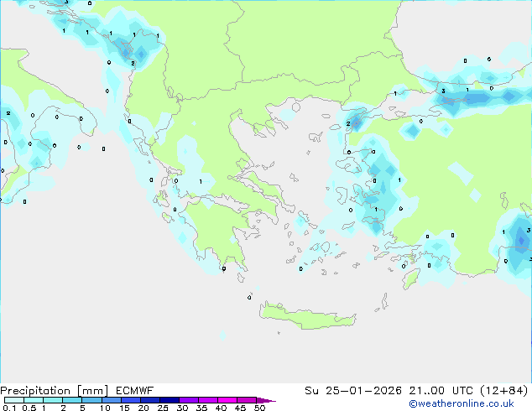
Task: Pick the 45–50 mm legend swatch
Action: (247, 400)
